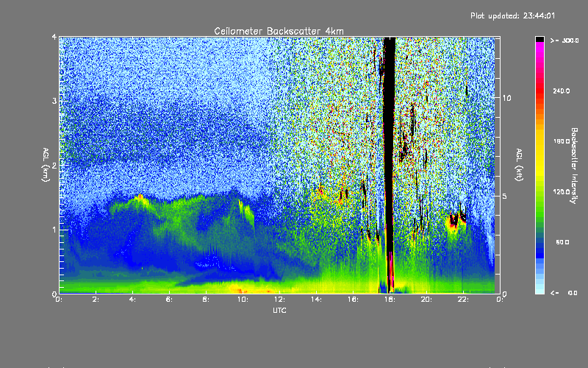This screenshot has width=588, height=368.
Task: Click the "UTC" x-axis label
Action: 279,310
